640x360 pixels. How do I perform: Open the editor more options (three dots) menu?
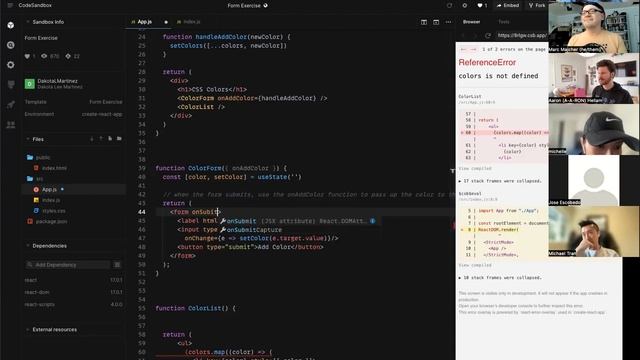(448, 22)
